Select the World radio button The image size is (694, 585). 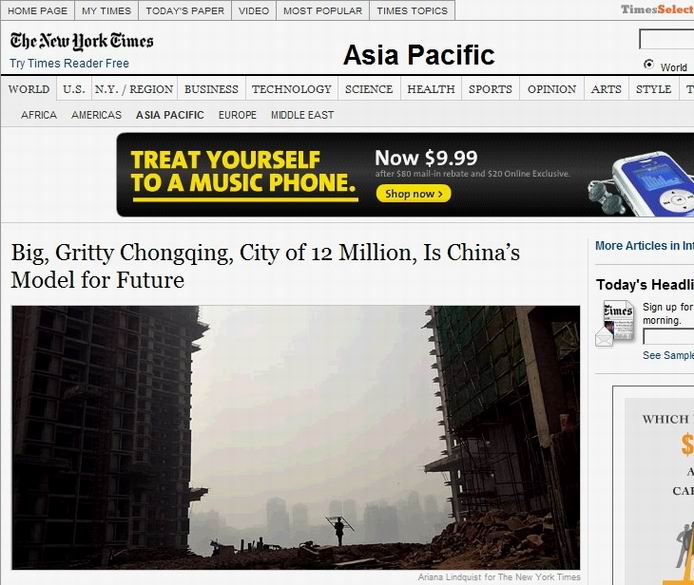pos(648,64)
